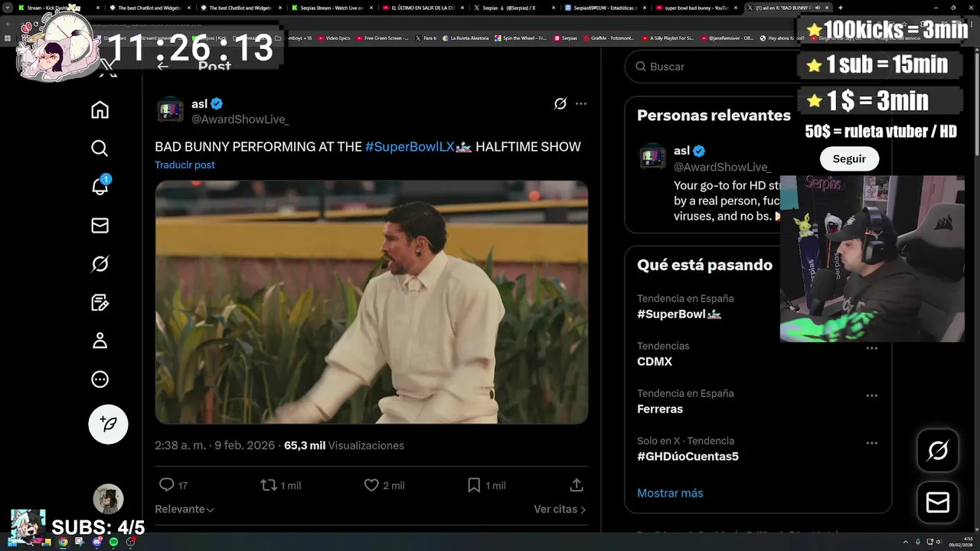Open Spin the Wheel bookmark
The height and width of the screenshot is (551, 980).
(x=521, y=37)
